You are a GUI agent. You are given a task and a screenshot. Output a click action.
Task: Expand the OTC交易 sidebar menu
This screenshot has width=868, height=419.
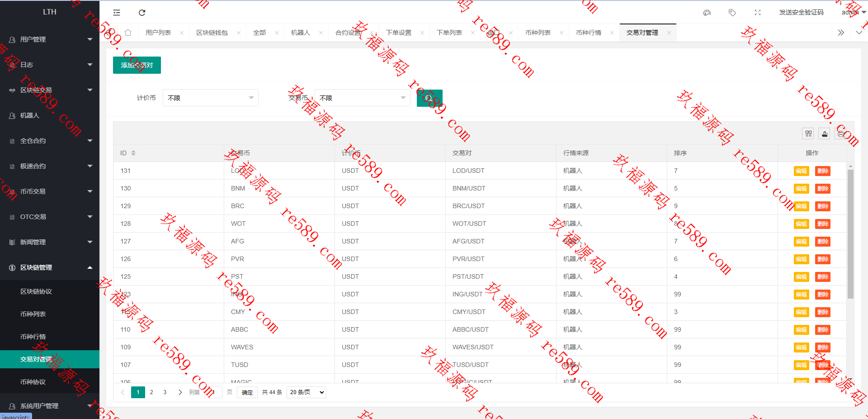[50, 217]
